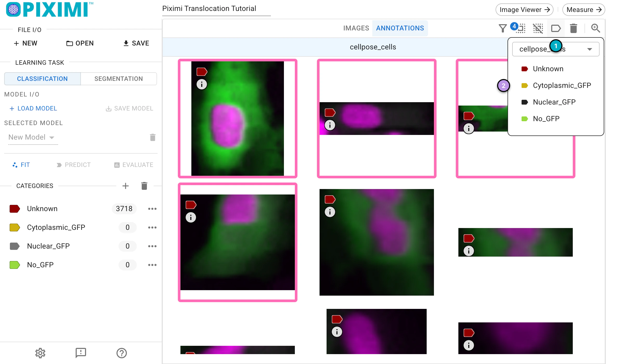
Task: Click the Cytoplasmic_GFP yellow swatch in sidebar
Action: tap(15, 227)
